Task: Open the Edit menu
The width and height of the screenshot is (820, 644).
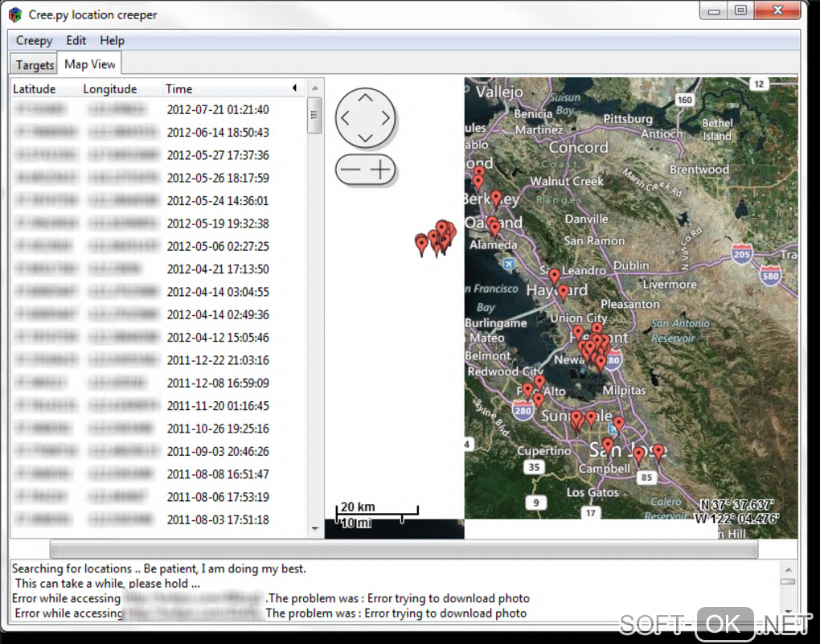Action: 76,40
